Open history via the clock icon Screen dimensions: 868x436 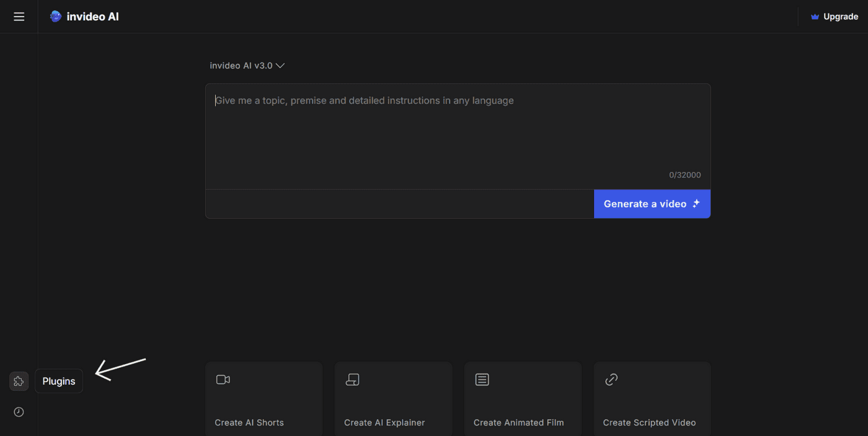pos(19,412)
